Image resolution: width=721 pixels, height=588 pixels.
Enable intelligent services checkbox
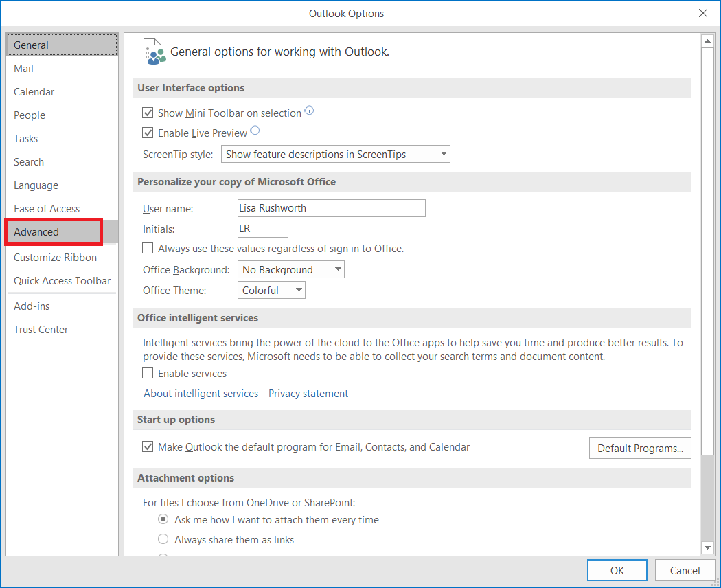tap(148, 373)
